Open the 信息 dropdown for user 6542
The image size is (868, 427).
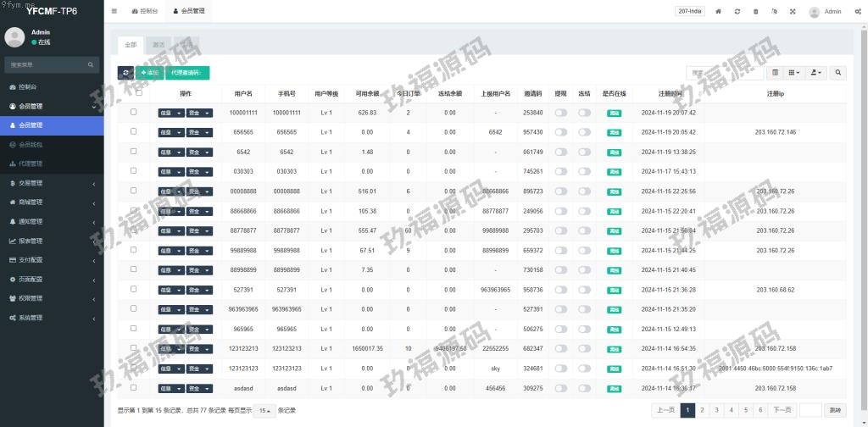point(170,152)
